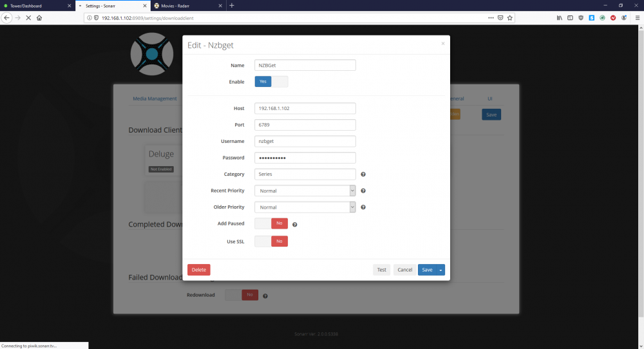
Task: Click the Host input field
Action: 305,108
